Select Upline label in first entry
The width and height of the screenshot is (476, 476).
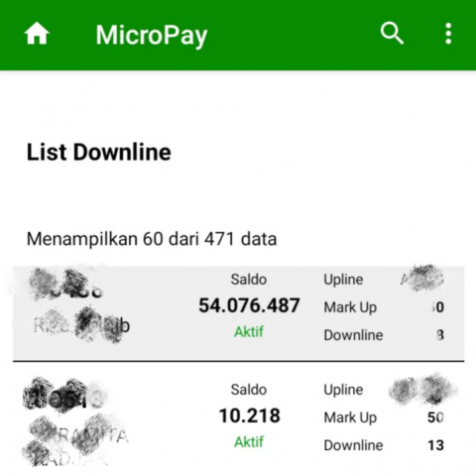(343, 280)
